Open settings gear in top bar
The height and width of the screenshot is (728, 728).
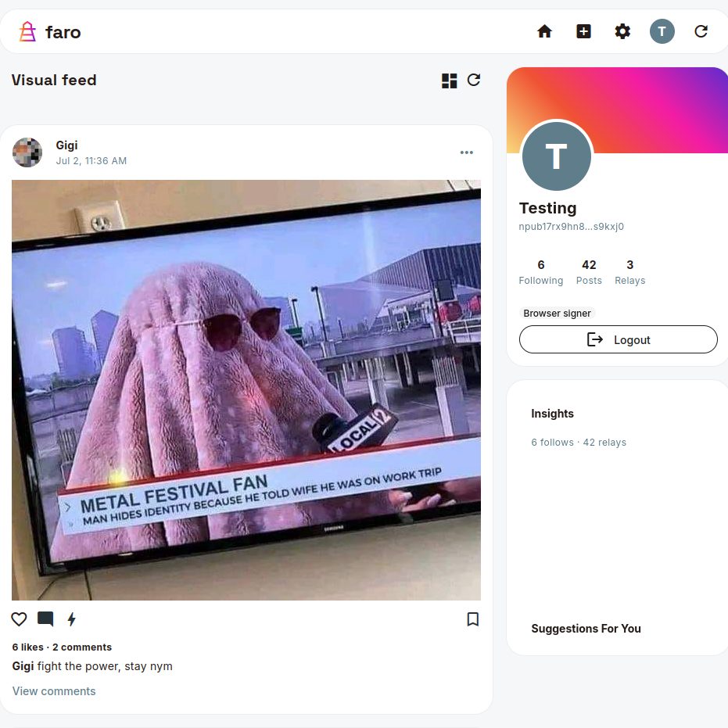click(622, 31)
